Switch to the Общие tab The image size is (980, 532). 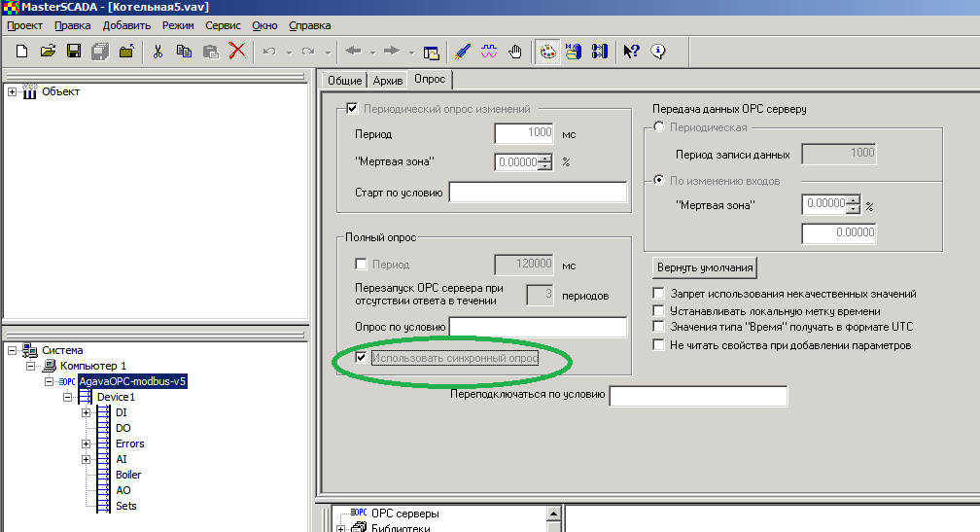[x=344, y=81]
